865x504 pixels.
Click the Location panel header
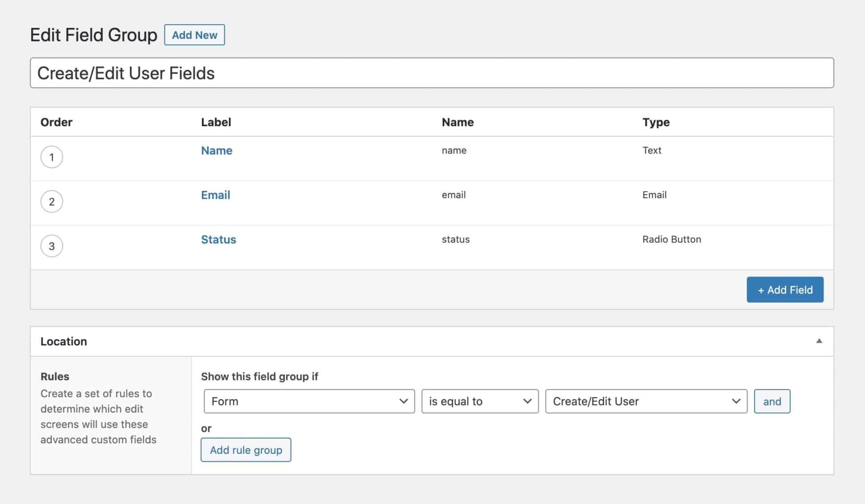64,341
